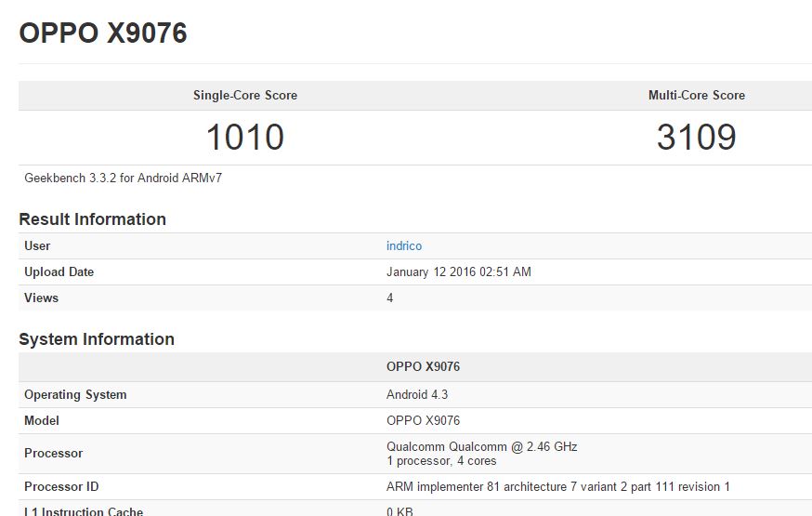The height and width of the screenshot is (516, 812).
Task: Select the Android 4.3 value
Action: click(417, 395)
